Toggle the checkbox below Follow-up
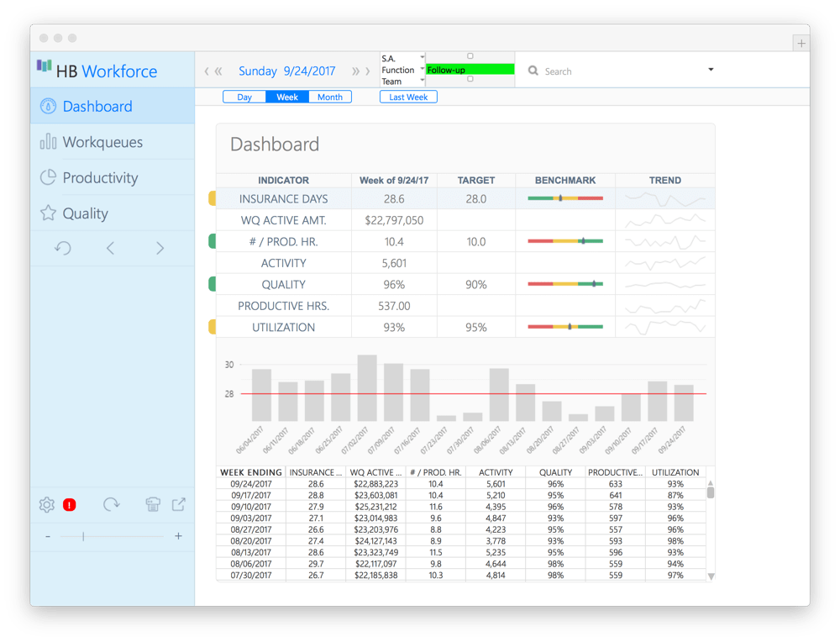The width and height of the screenshot is (840, 642). click(470, 79)
